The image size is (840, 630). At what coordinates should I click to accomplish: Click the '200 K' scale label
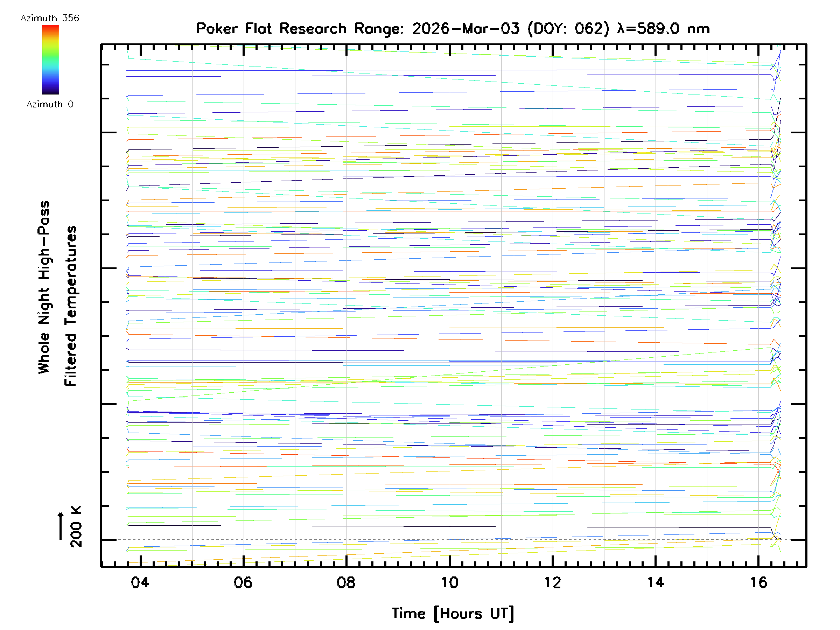[x=76, y=527]
